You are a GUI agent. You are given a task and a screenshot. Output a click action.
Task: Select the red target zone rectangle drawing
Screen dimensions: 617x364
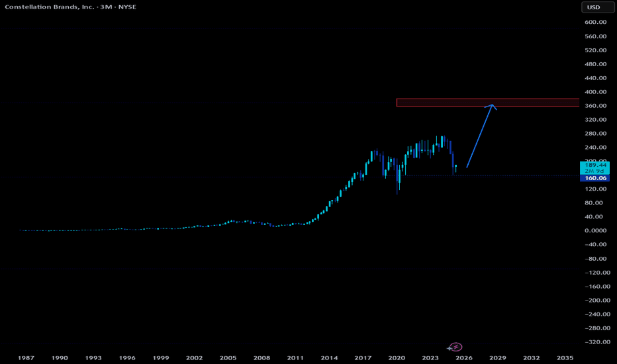[487, 103]
